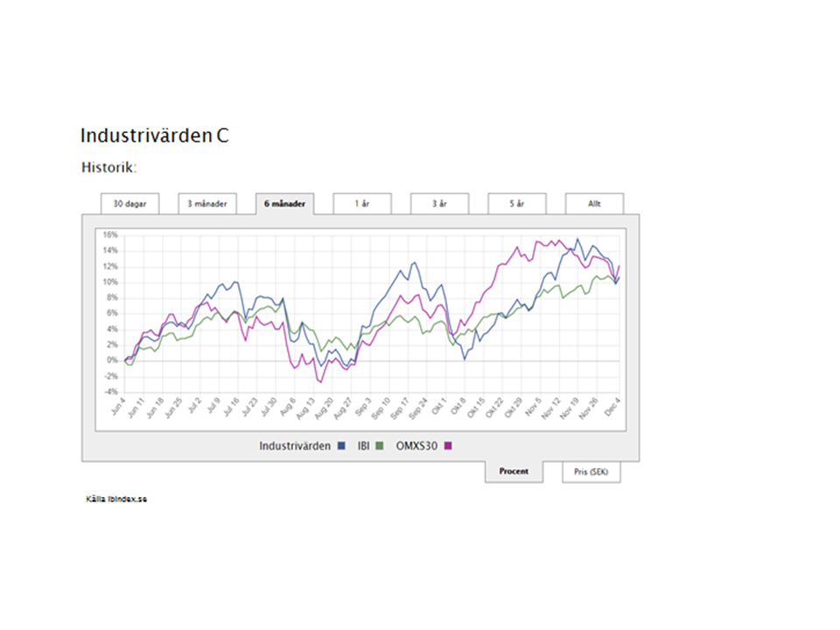Select the 3 månader time range
Viewport: 840px width, 630px height.
point(207,204)
